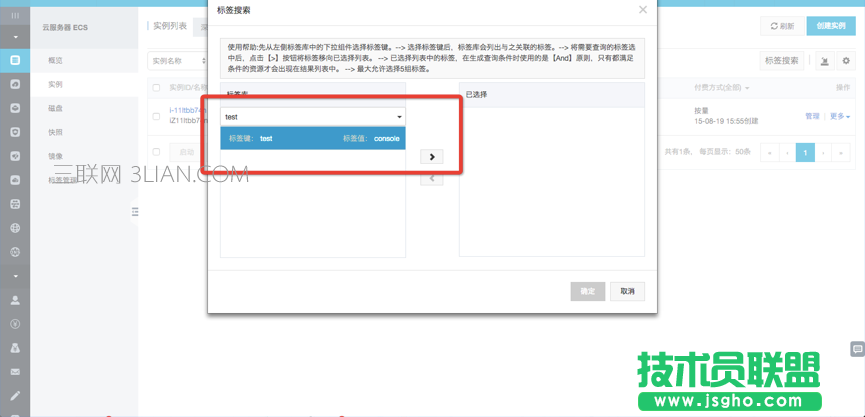The width and height of the screenshot is (865, 417).
Task: Expand the 更多 dropdown in the instance row
Action: (838, 116)
